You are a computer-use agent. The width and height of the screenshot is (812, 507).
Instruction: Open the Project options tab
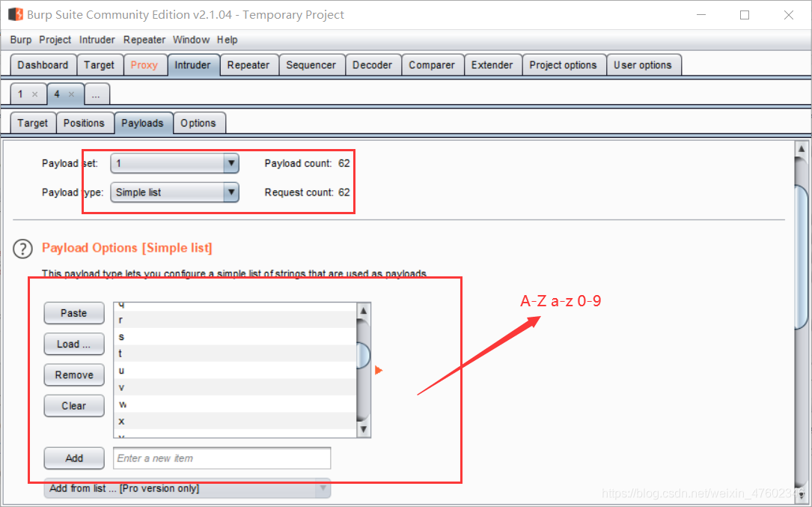click(564, 65)
